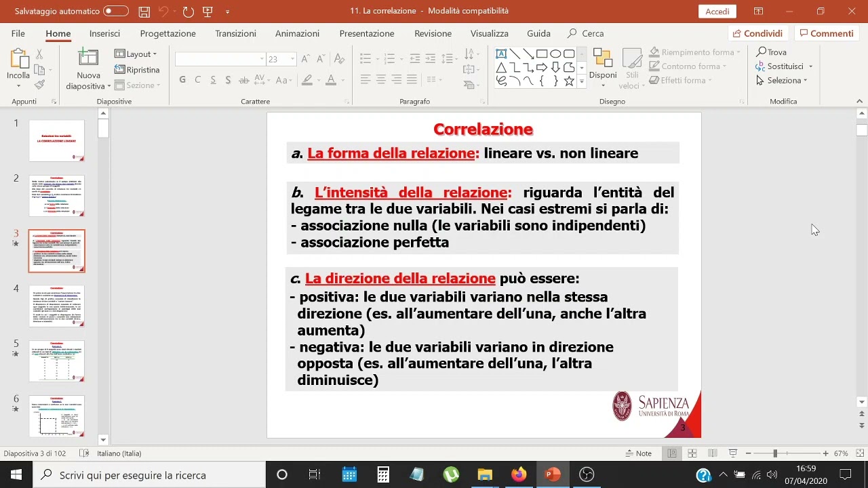868x488 pixels.
Task: Switch to the Revisione tab
Action: click(x=433, y=33)
